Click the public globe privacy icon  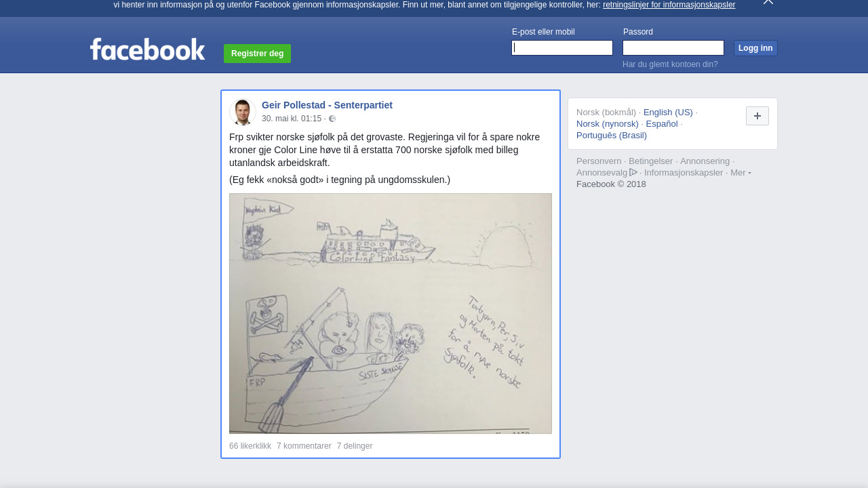point(332,119)
